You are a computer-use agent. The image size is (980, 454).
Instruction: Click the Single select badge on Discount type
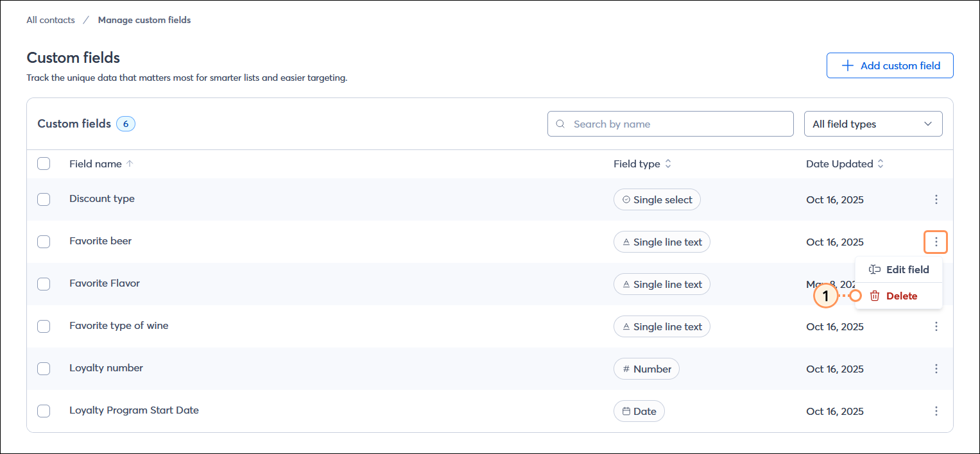pyautogui.click(x=657, y=199)
